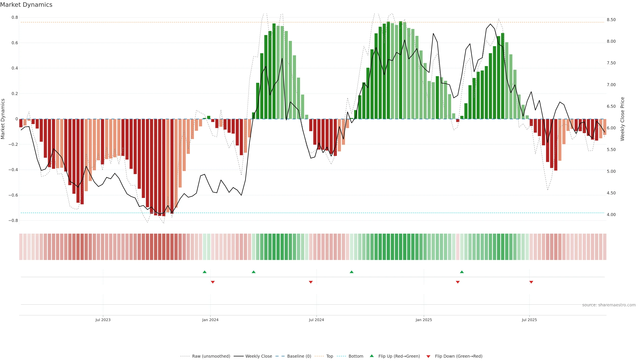The width and height of the screenshot is (644, 362).
Task: Click the Jan 2025 x-axis label
Action: [424, 320]
